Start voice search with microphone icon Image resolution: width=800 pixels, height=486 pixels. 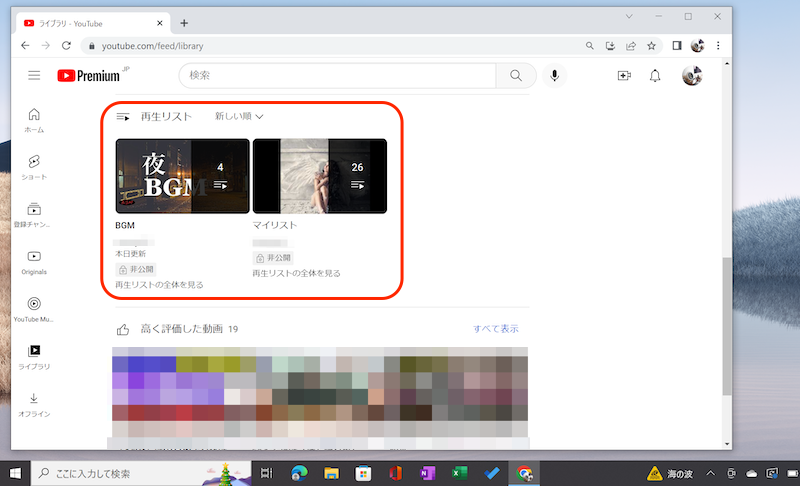pyautogui.click(x=553, y=76)
